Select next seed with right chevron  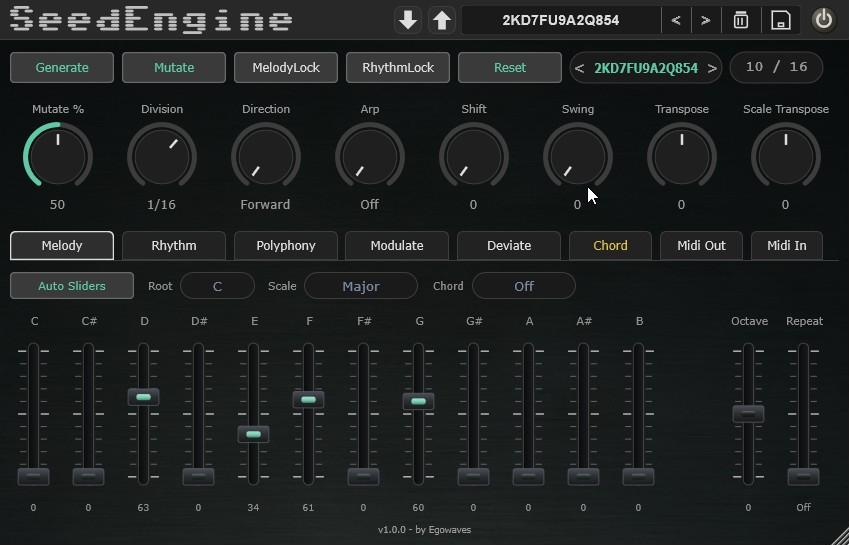click(712, 69)
